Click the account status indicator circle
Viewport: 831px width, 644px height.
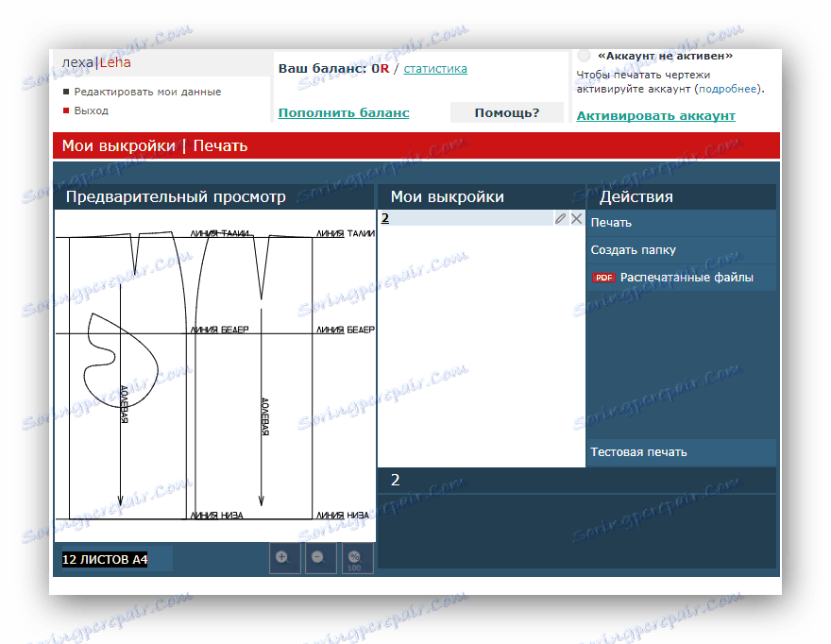coord(584,56)
